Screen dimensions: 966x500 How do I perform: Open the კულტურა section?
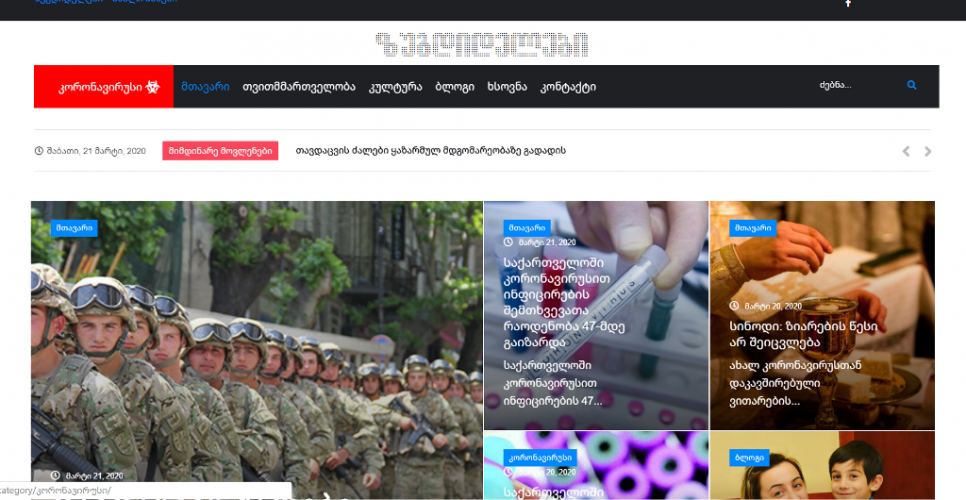tap(396, 87)
